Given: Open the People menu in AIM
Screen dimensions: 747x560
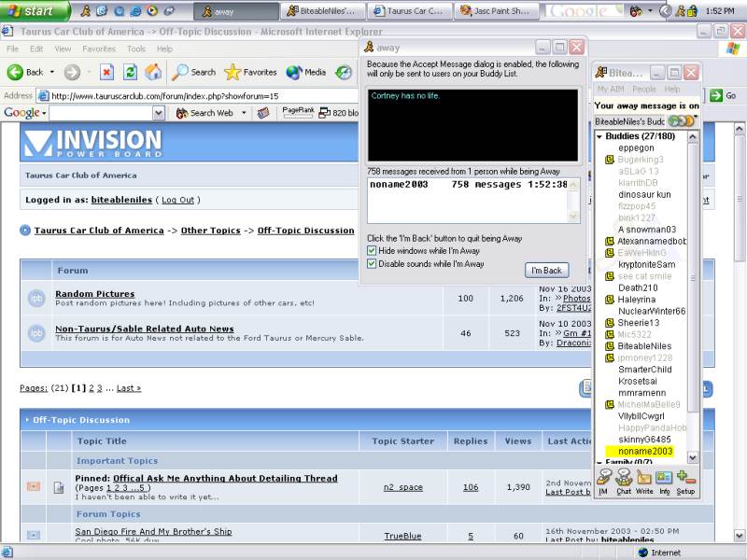Looking at the screenshot, I should [x=644, y=89].
